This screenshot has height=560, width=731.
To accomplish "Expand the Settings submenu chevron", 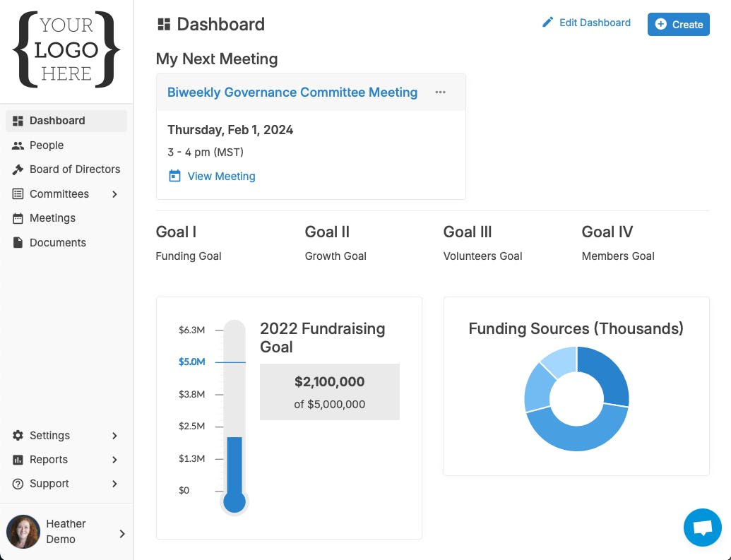I will click(x=114, y=436).
